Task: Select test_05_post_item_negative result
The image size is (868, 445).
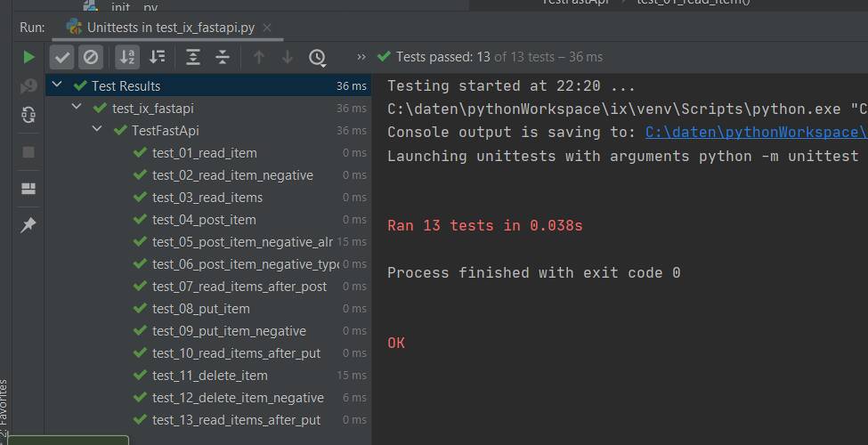Action: [x=208, y=242]
